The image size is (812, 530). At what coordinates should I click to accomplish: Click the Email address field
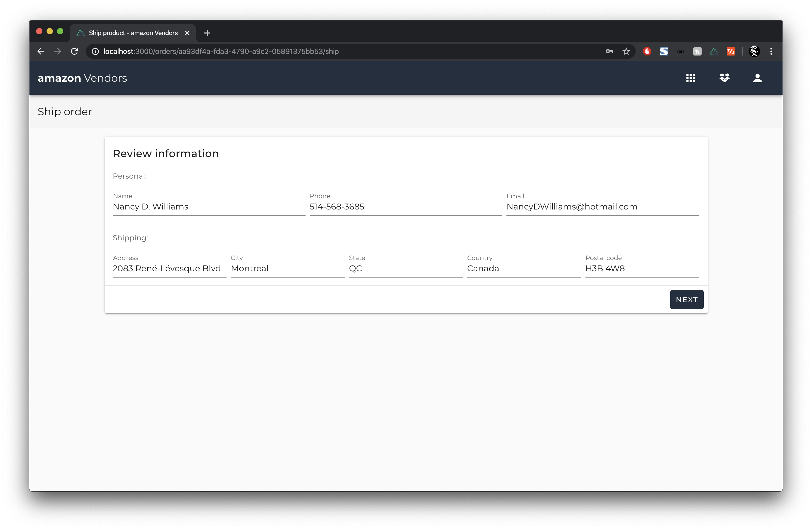602,207
